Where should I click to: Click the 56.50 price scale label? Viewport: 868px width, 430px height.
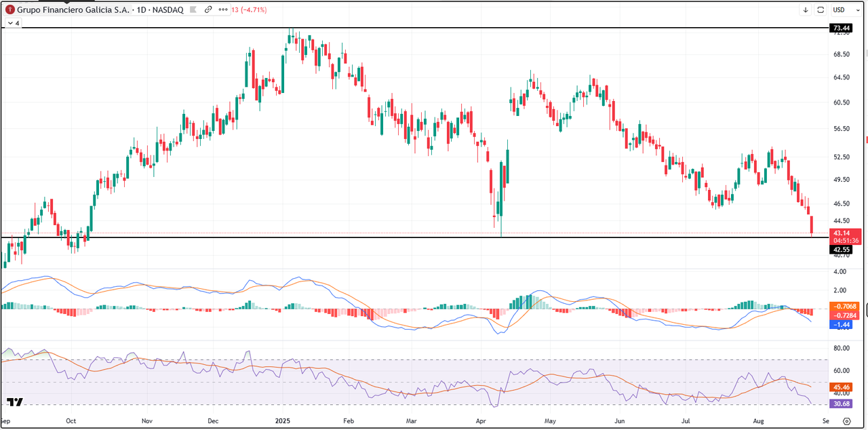click(x=842, y=129)
